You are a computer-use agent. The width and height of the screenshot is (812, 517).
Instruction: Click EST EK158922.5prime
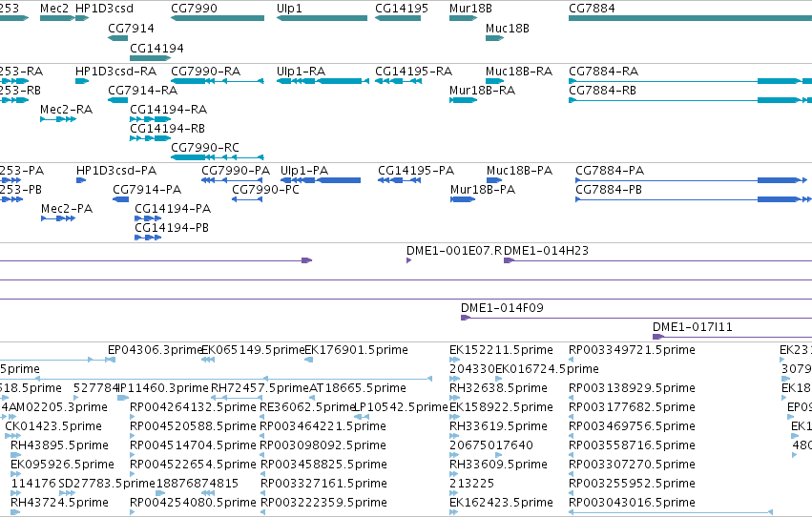[501, 407]
